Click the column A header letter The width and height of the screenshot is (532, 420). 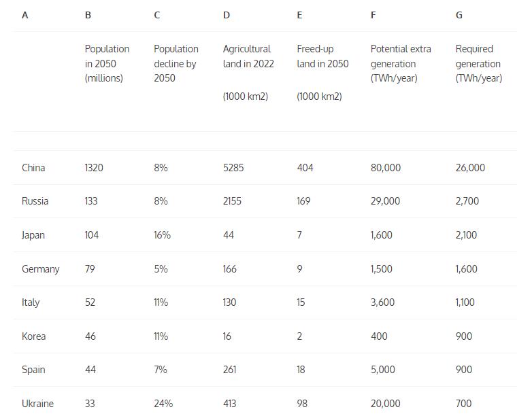pyautogui.click(x=25, y=15)
